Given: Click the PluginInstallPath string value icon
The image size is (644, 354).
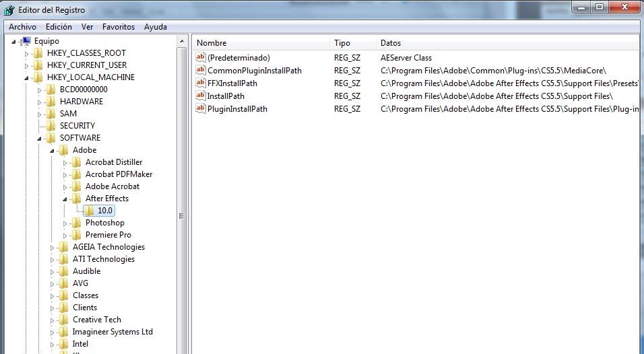Looking at the screenshot, I should coord(201,108).
